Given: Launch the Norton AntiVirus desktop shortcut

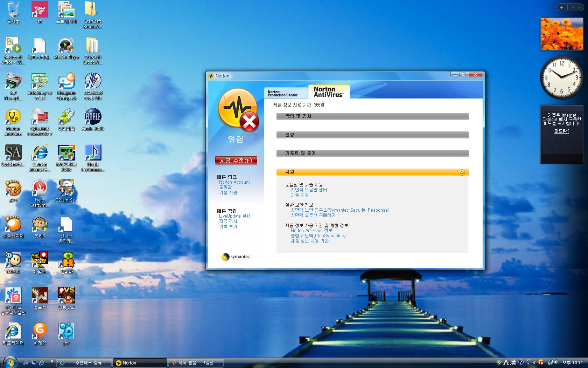Looking at the screenshot, I should click(x=13, y=122).
